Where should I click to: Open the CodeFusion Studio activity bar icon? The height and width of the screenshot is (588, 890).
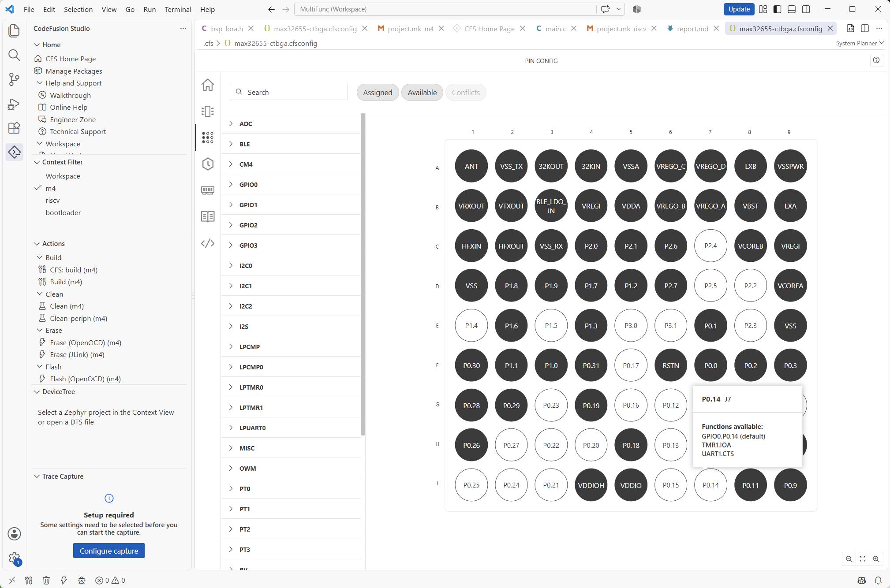14,152
